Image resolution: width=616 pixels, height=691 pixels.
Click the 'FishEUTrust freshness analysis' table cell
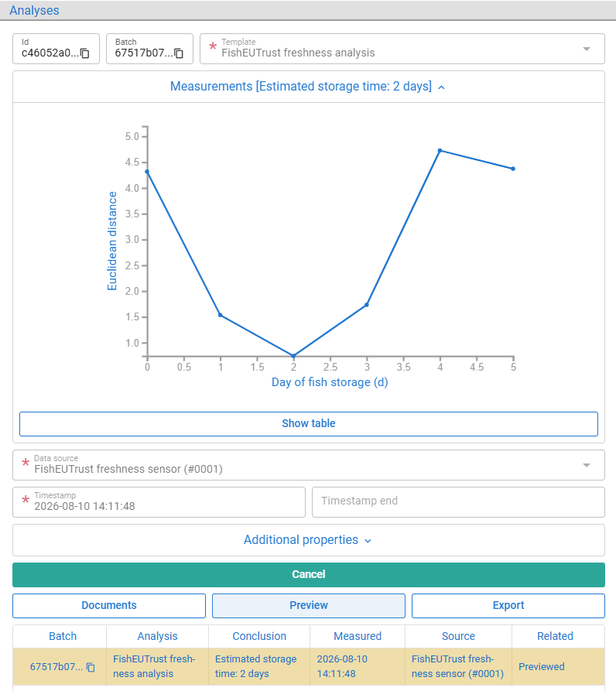pos(157,666)
